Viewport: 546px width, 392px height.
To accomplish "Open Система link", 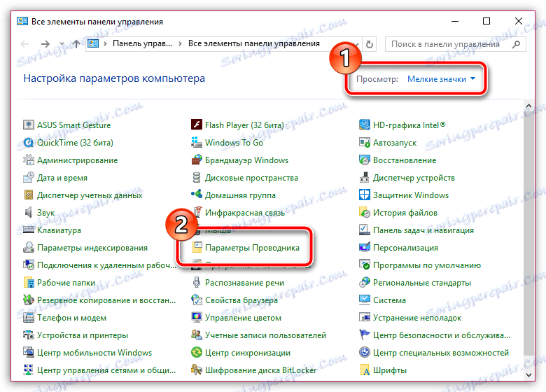I will [389, 300].
